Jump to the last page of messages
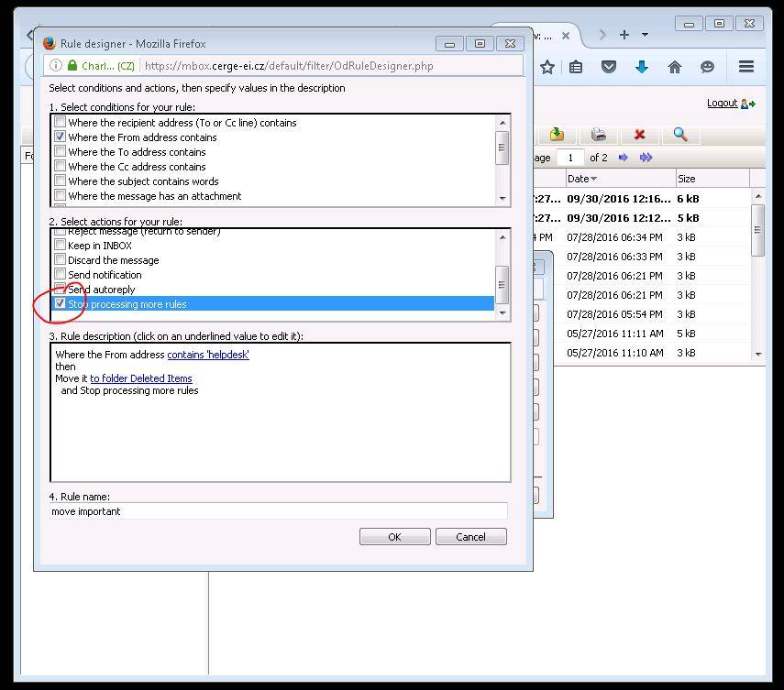The image size is (784, 690). click(646, 158)
